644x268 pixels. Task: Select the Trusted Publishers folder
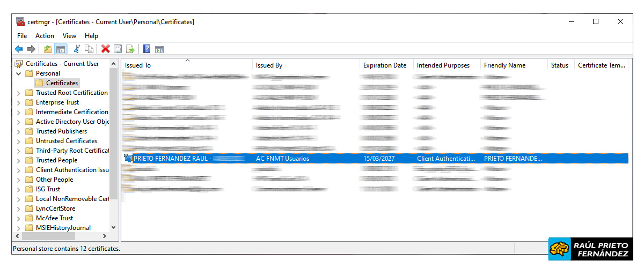click(x=61, y=131)
